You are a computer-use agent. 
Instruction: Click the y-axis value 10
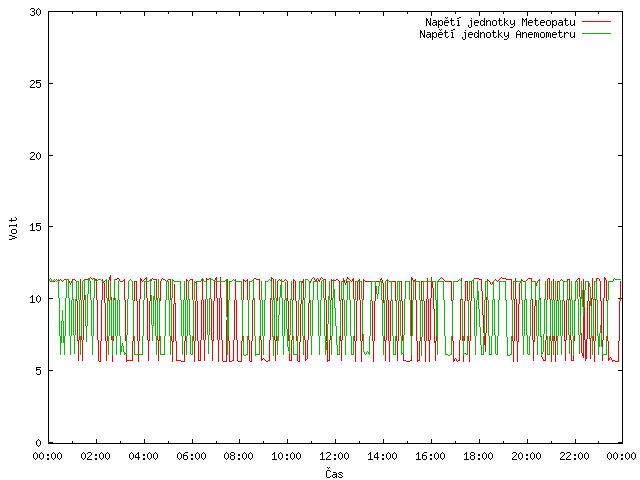[x=36, y=299]
